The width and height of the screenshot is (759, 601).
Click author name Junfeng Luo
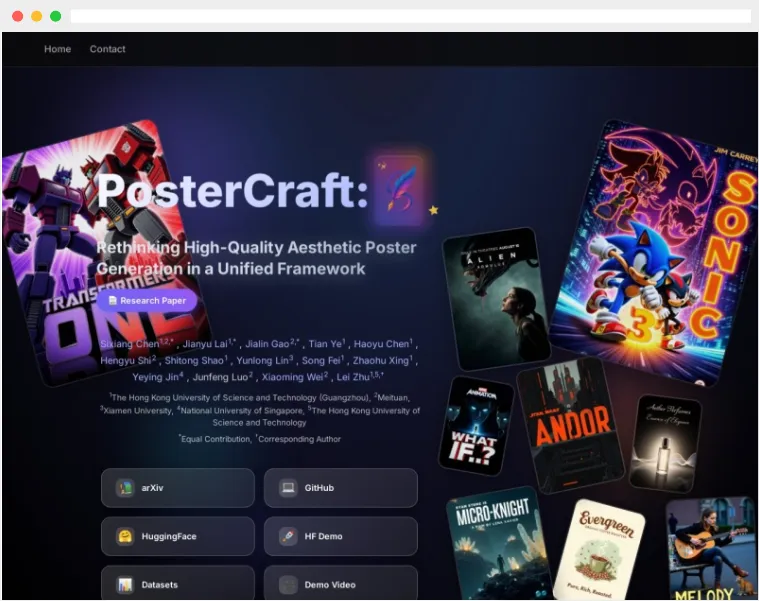tap(220, 377)
